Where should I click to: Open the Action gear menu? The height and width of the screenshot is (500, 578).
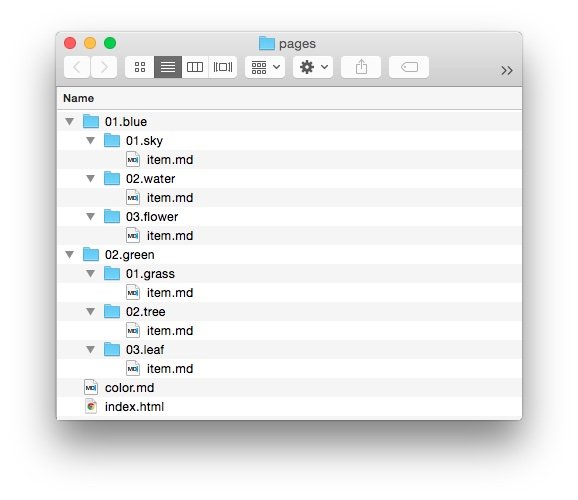tap(313, 67)
